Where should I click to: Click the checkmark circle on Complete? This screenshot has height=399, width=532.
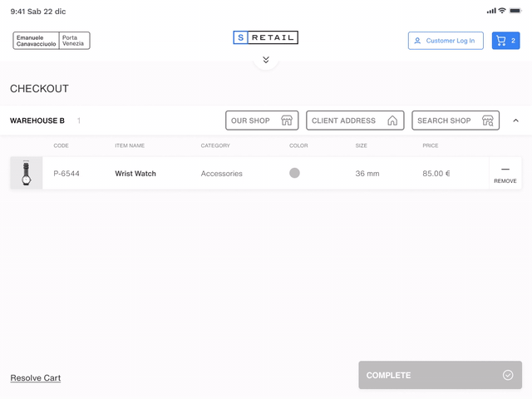pos(508,375)
